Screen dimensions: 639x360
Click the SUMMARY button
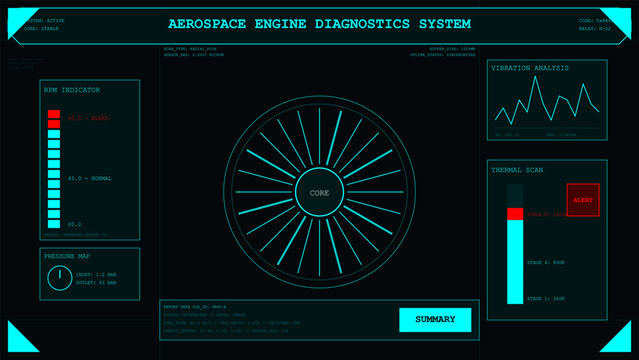pyautogui.click(x=435, y=320)
